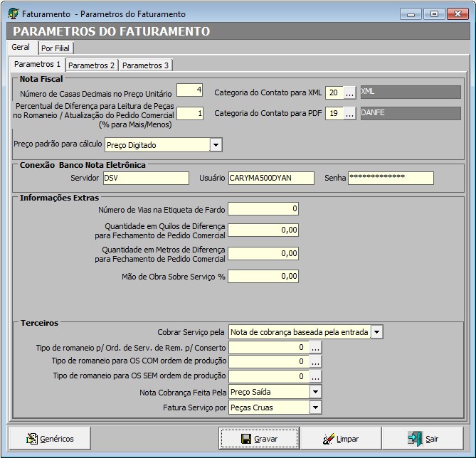
Task: Open lookup for Categoria do Contato para PDF
Action: (x=349, y=113)
